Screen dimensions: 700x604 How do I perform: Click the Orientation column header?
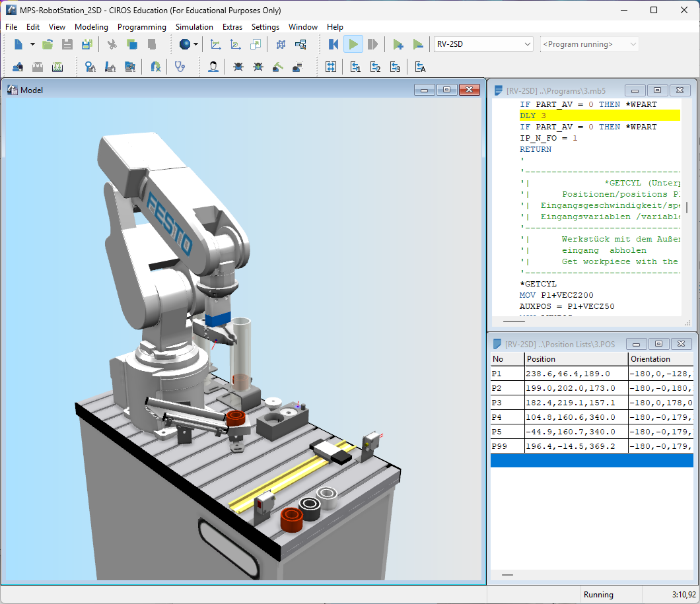click(661, 358)
